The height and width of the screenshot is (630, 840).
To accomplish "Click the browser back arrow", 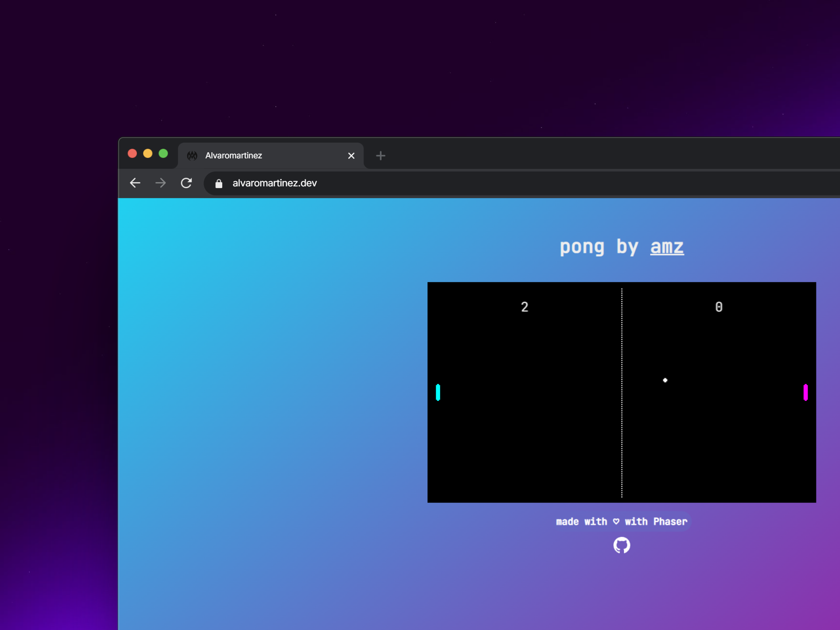I will [x=135, y=183].
